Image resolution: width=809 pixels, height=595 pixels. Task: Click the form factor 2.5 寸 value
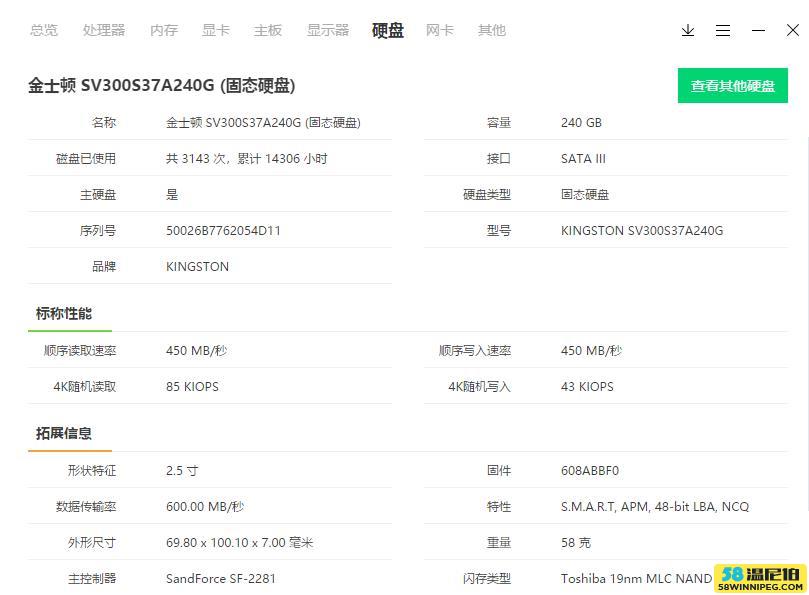point(182,471)
